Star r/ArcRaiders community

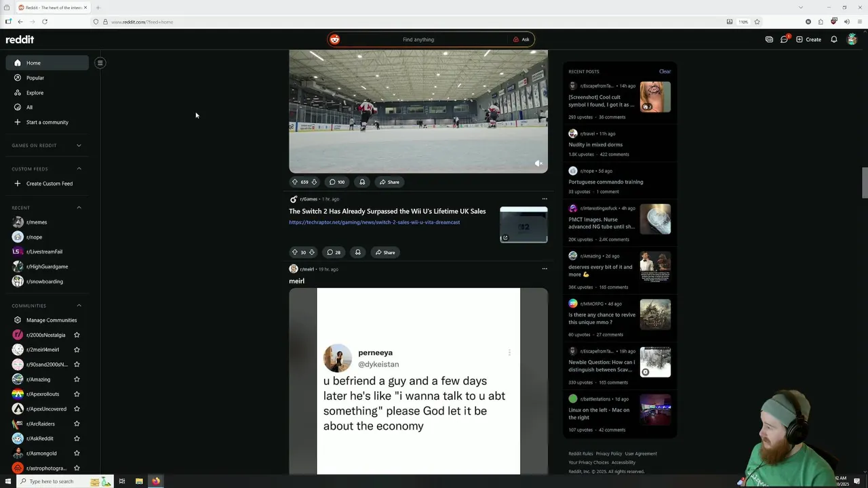pyautogui.click(x=77, y=424)
